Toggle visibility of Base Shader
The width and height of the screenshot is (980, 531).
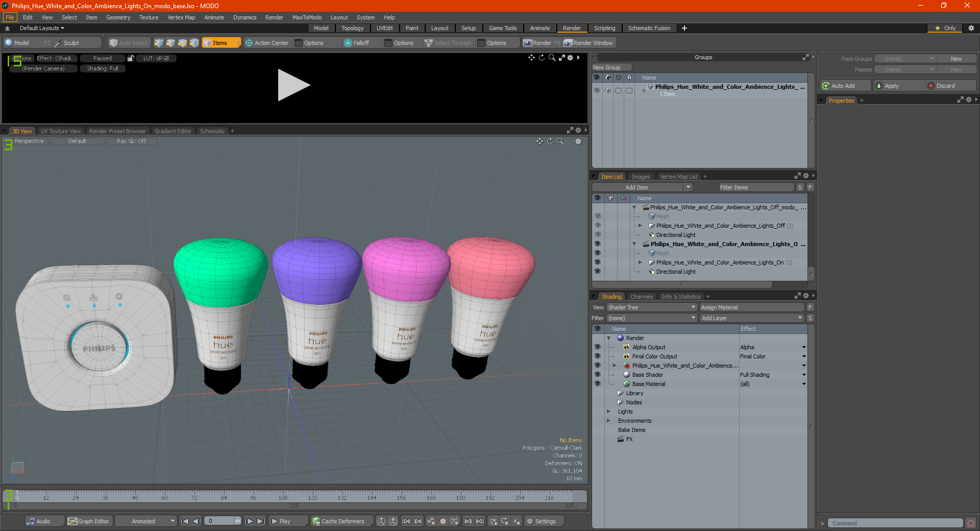(597, 375)
